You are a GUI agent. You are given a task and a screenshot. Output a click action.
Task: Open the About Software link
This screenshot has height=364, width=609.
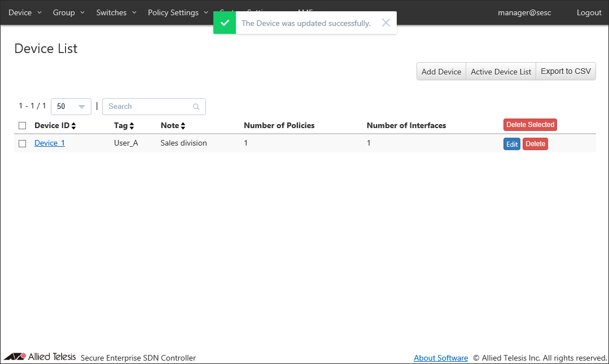[x=440, y=358]
